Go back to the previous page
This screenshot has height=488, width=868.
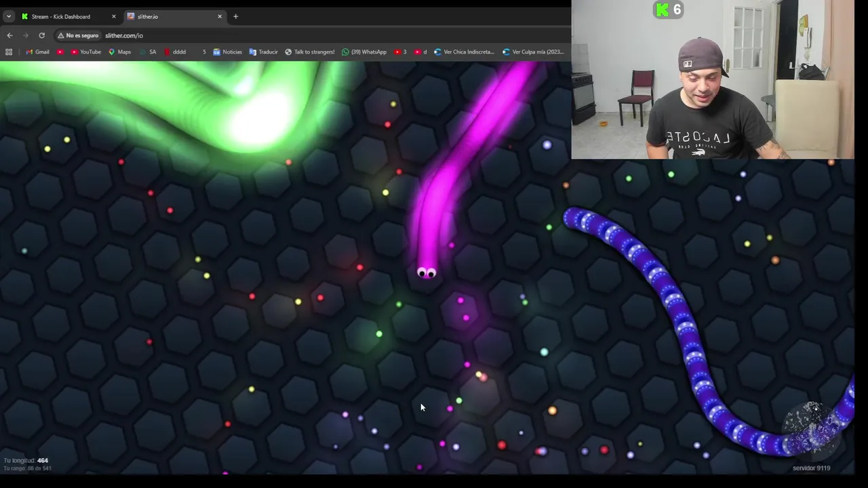[x=9, y=35]
